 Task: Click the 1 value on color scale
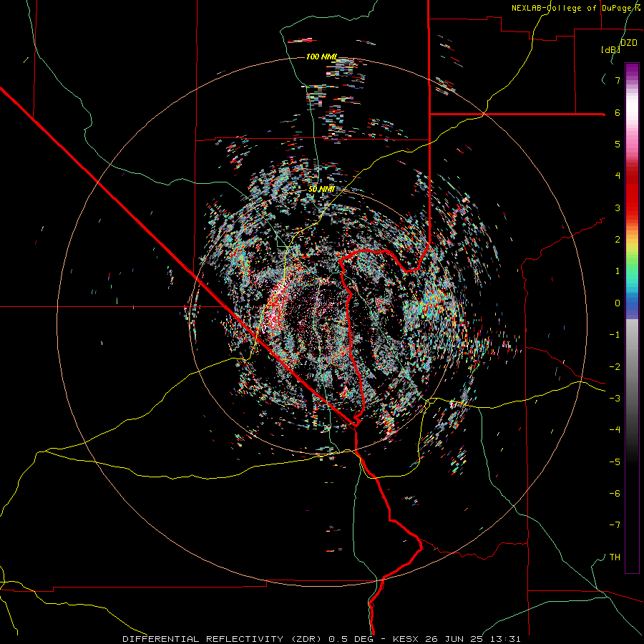(x=618, y=271)
